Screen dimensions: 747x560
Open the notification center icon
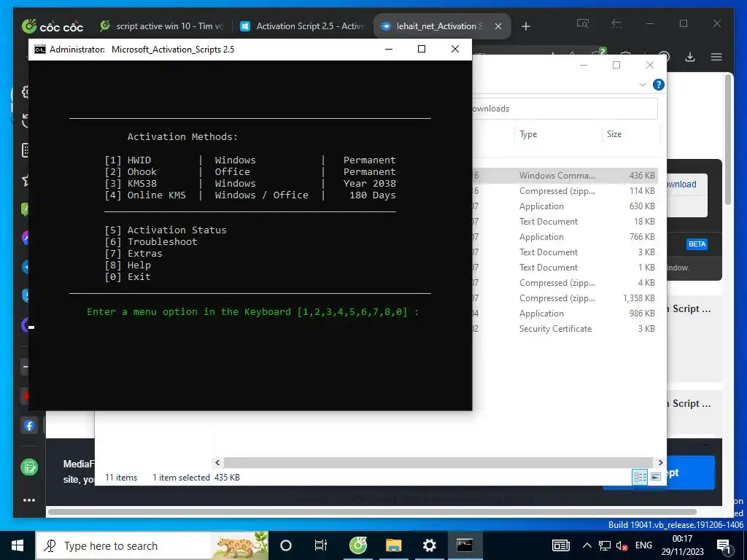tap(724, 546)
